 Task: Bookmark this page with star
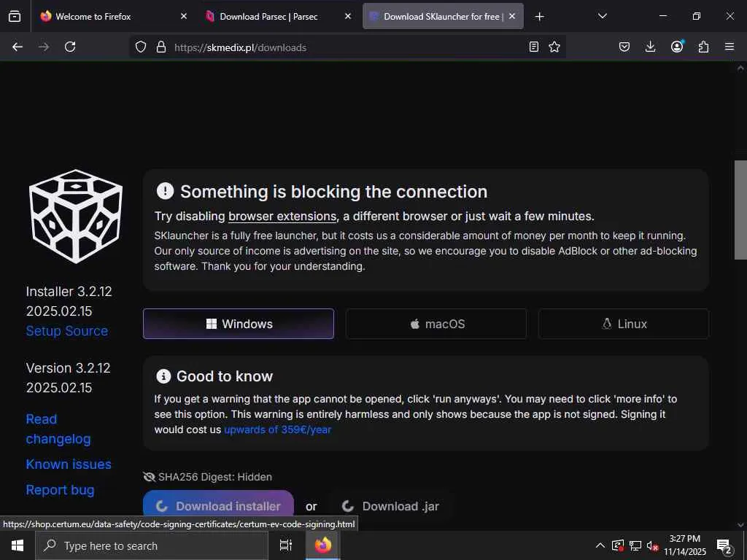point(554,47)
